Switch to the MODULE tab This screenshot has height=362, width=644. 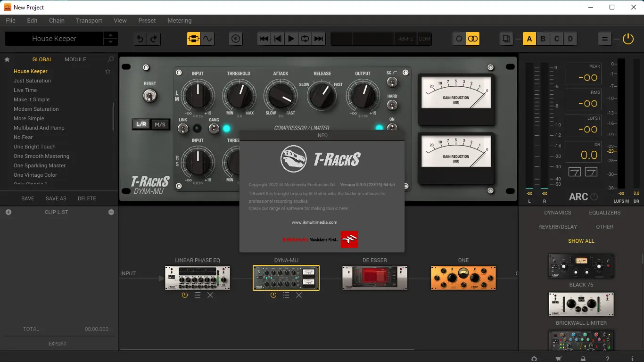point(75,59)
